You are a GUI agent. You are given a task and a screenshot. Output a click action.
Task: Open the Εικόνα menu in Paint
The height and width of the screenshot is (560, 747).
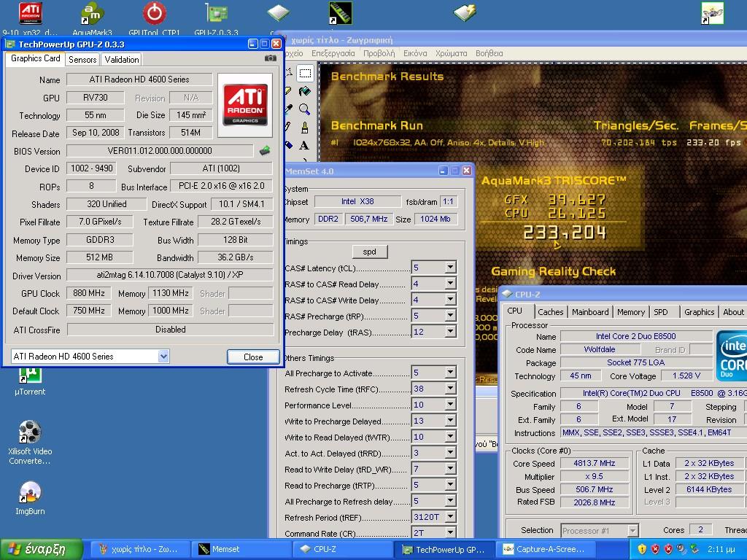pos(415,53)
